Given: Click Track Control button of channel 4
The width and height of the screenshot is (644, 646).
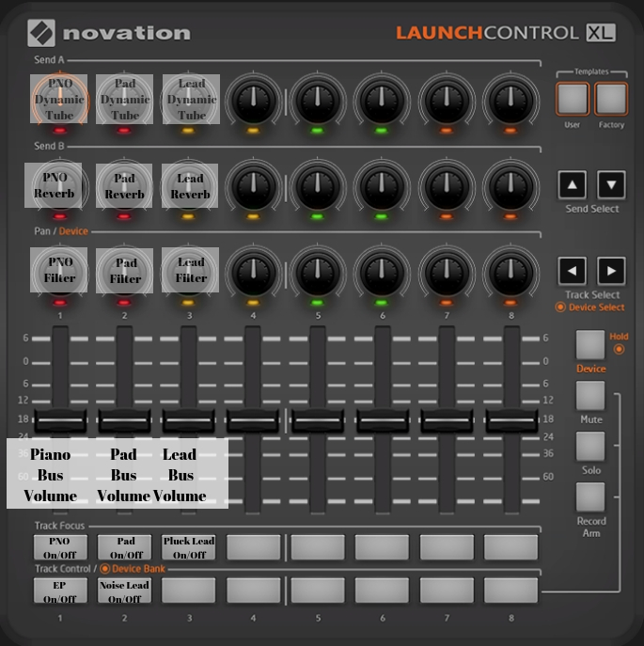Looking at the screenshot, I should (x=253, y=591).
